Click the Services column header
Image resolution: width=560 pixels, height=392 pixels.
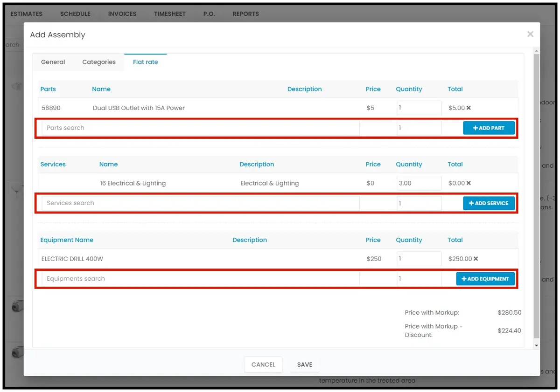[x=53, y=165]
